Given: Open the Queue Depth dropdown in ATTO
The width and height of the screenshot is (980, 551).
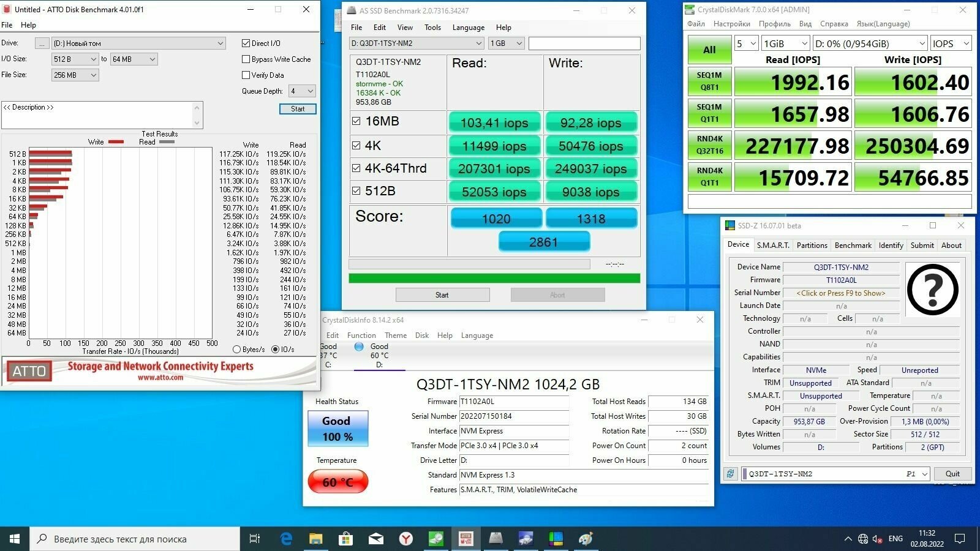Looking at the screenshot, I should (x=302, y=91).
